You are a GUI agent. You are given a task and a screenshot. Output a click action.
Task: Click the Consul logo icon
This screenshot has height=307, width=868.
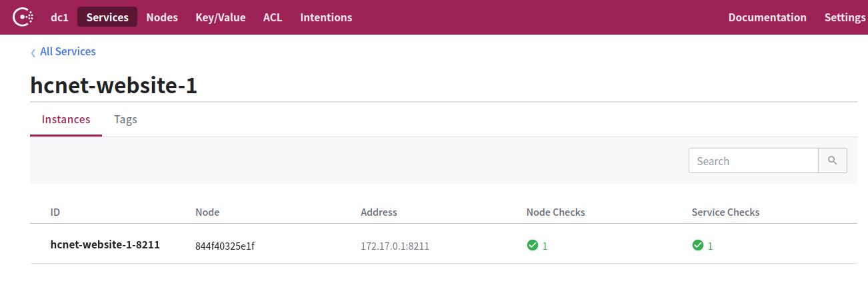23,17
